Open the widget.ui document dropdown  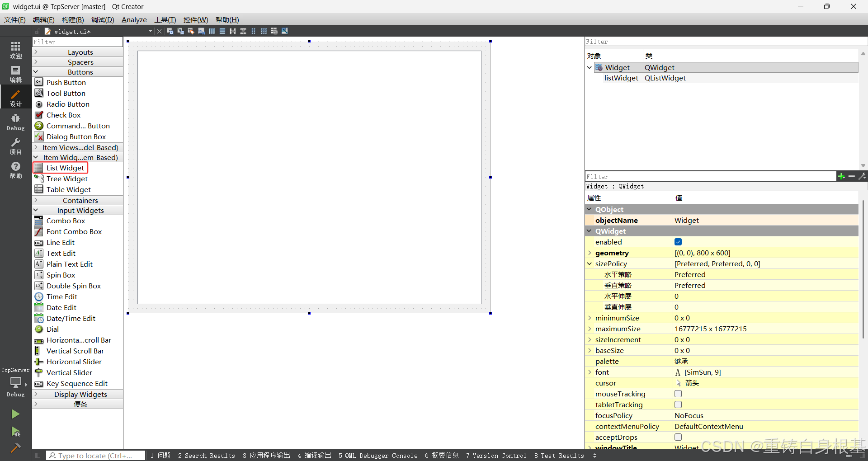point(150,31)
